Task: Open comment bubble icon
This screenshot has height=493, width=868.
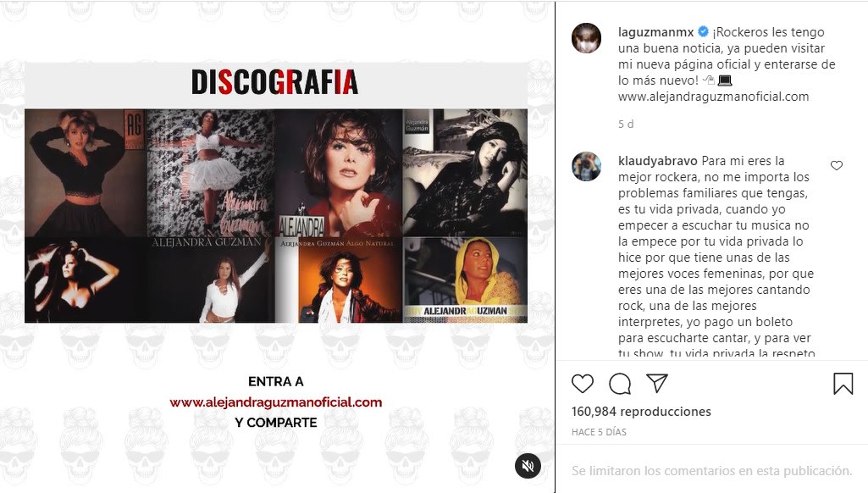Action: (x=619, y=384)
